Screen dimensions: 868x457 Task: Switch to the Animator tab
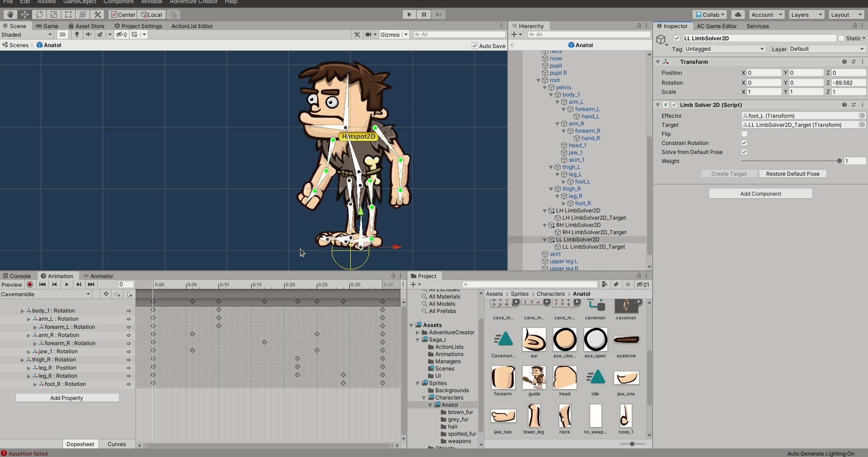[x=99, y=276]
